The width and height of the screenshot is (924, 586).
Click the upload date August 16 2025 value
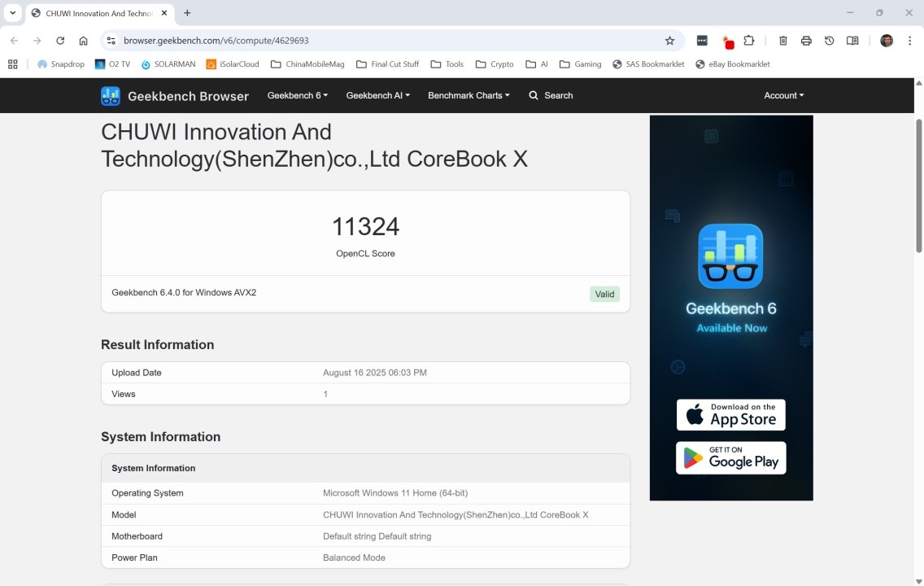point(375,373)
